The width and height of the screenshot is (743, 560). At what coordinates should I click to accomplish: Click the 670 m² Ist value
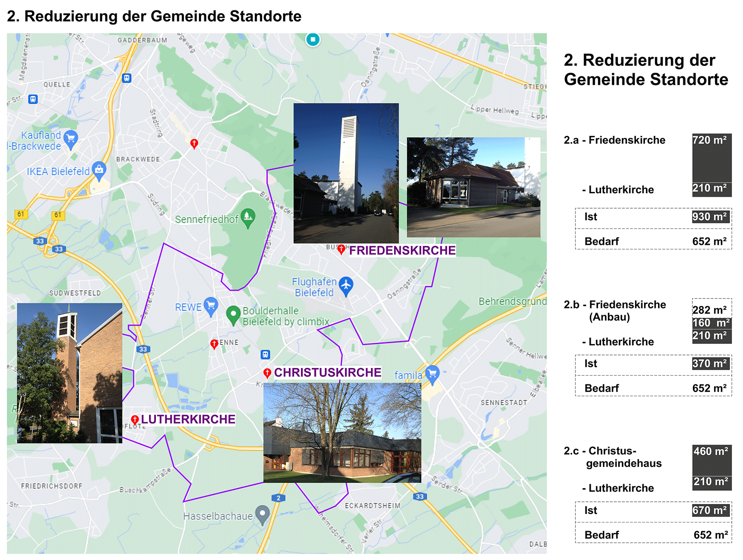pos(711,510)
